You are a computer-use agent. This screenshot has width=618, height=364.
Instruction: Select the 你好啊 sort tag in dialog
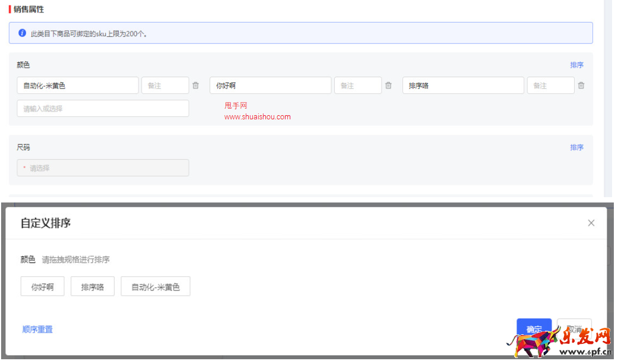point(42,287)
